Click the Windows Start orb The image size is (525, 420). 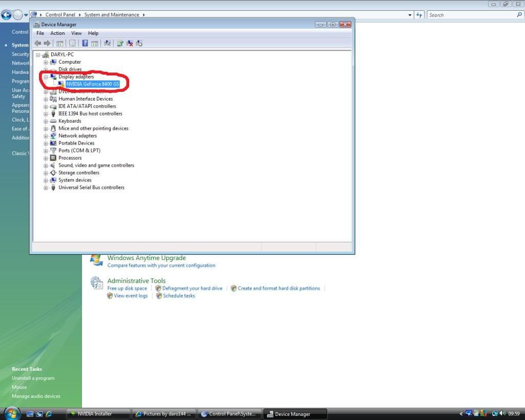[x=12, y=414]
